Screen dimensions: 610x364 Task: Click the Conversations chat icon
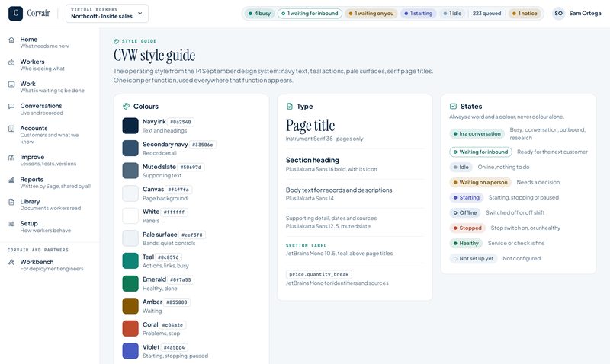tap(11, 106)
